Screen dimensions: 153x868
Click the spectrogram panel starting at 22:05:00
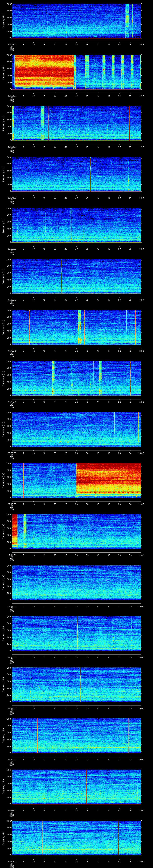(76, 225)
